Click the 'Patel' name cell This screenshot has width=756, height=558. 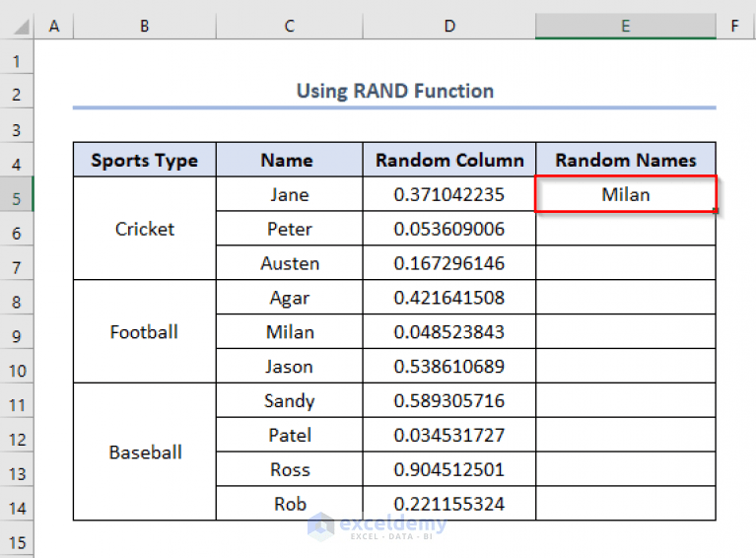click(289, 435)
